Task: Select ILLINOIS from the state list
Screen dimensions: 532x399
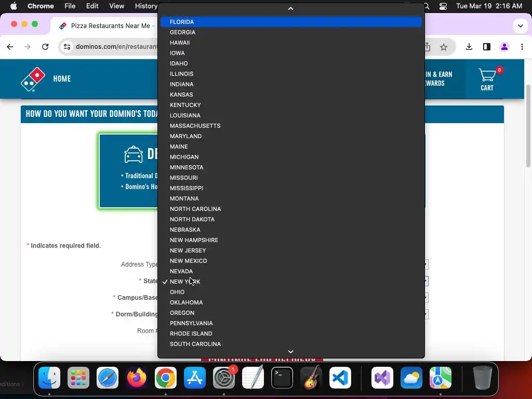Action: (x=291, y=74)
